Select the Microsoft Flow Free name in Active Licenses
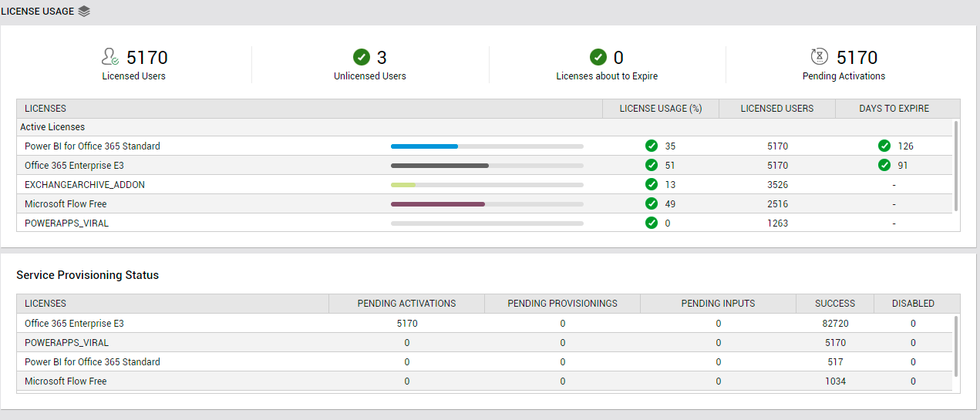The width and height of the screenshot is (980, 420). point(66,204)
